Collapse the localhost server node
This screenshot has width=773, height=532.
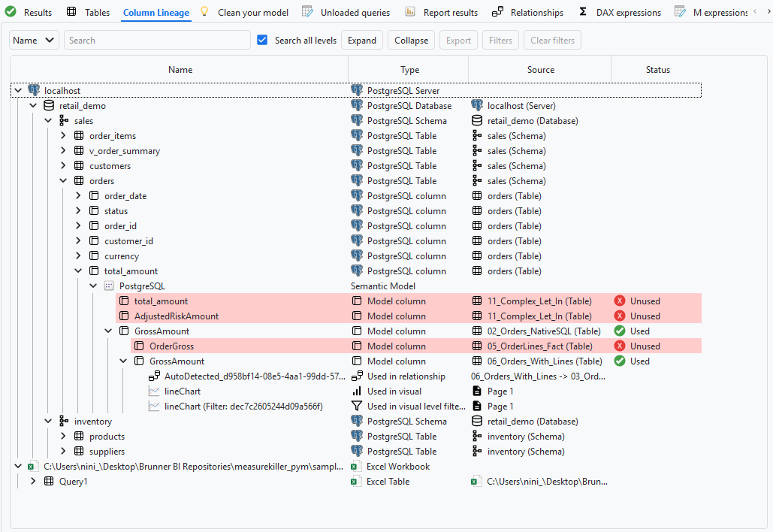[x=18, y=90]
